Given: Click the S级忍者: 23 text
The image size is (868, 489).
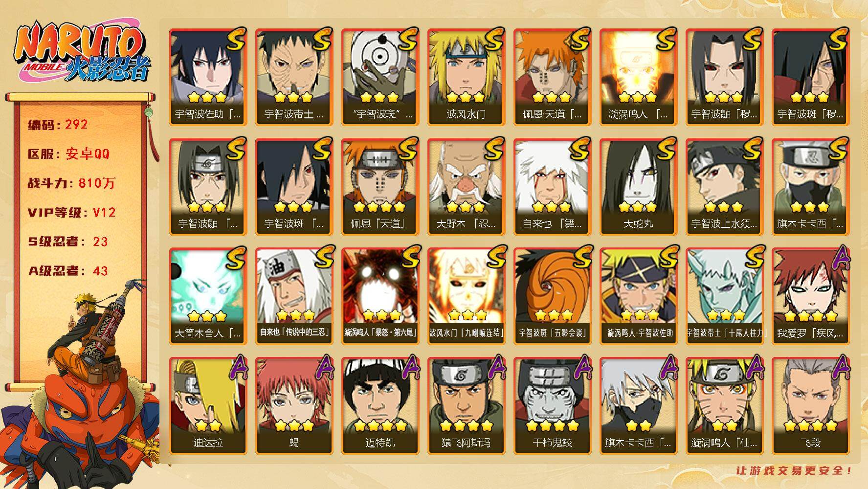Looking at the screenshot, I should coord(68,242).
